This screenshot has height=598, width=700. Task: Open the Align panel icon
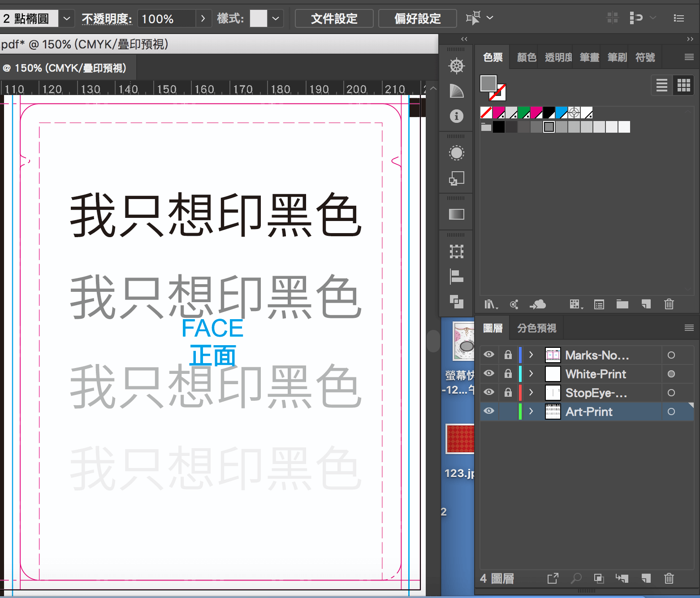456,277
